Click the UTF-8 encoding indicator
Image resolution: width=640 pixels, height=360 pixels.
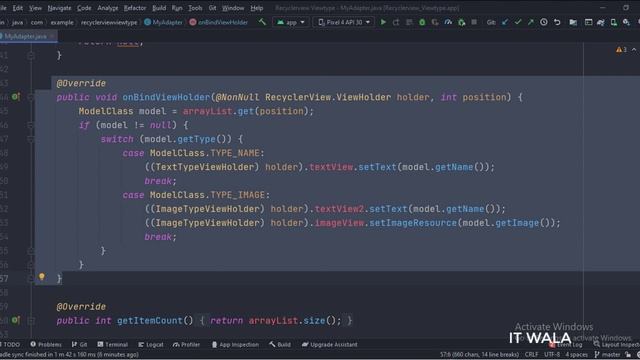[552, 354]
